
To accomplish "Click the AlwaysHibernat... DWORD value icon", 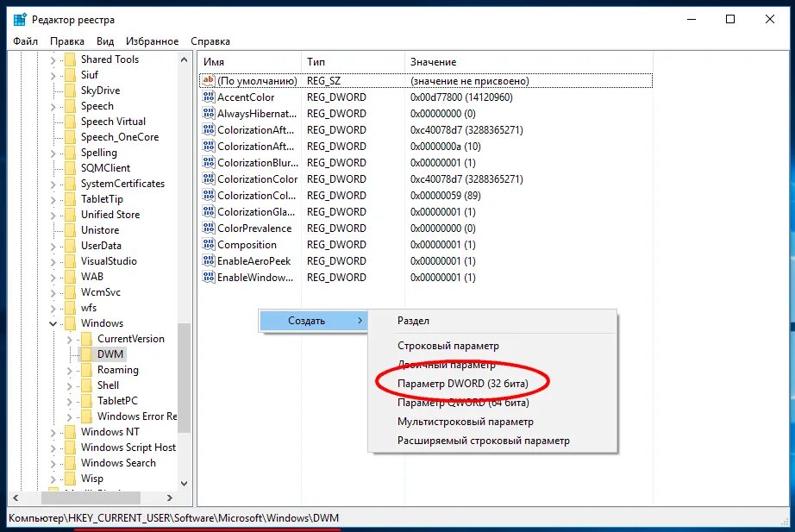I will pos(209,113).
